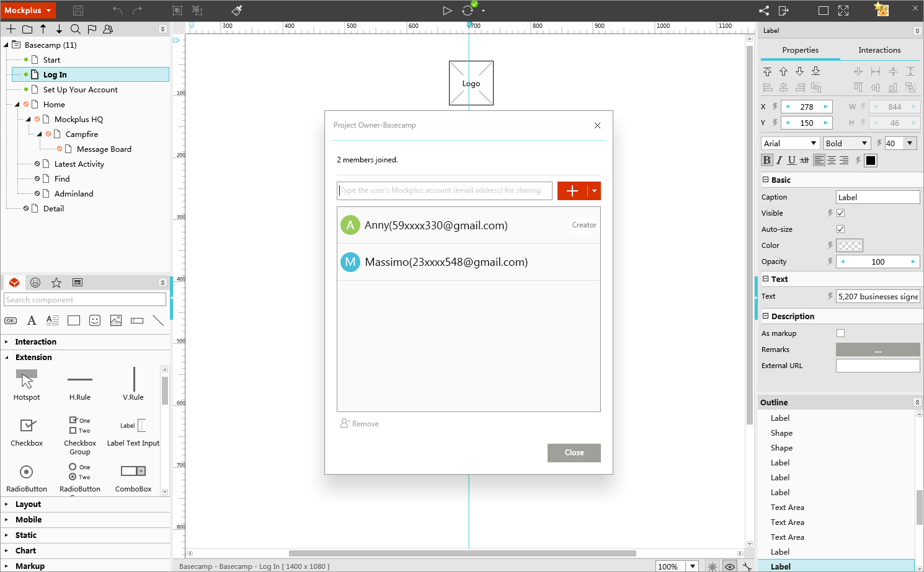
Task: Select the Button component (OK icon)
Action: coord(11,320)
